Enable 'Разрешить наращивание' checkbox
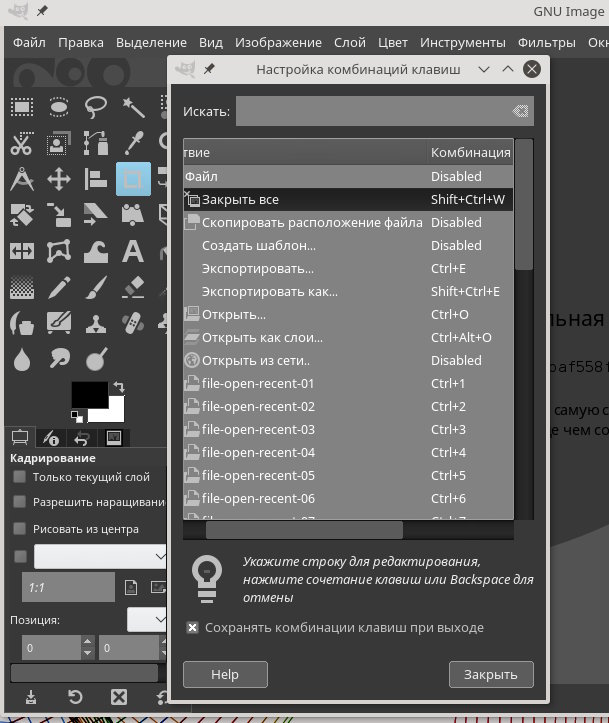The width and height of the screenshot is (609, 723). tap(19, 502)
